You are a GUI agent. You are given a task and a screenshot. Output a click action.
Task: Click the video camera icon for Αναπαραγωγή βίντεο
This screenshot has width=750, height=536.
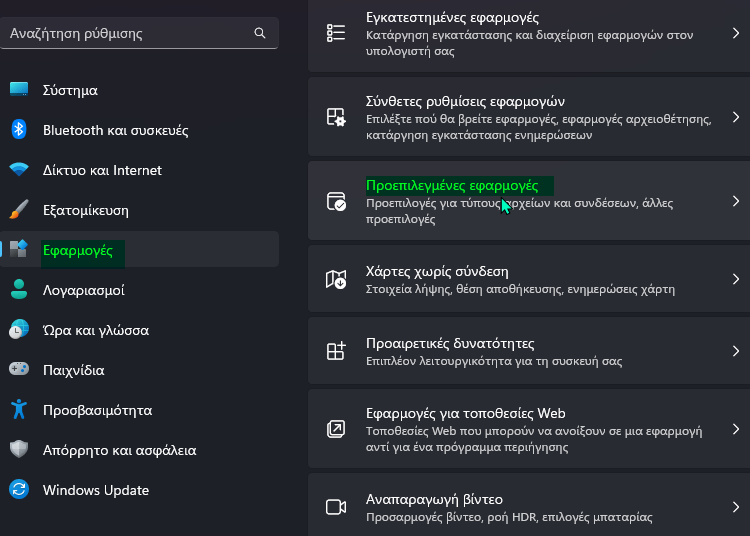[336, 507]
